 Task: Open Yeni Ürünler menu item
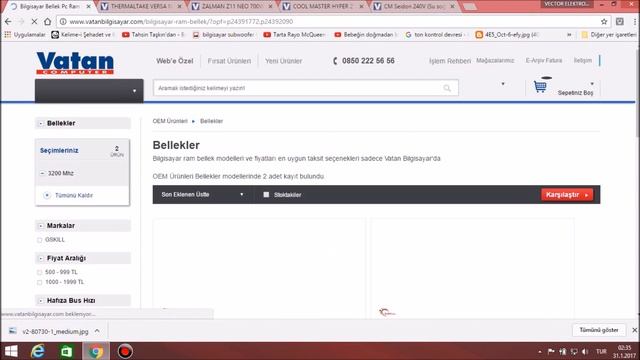coord(283,61)
